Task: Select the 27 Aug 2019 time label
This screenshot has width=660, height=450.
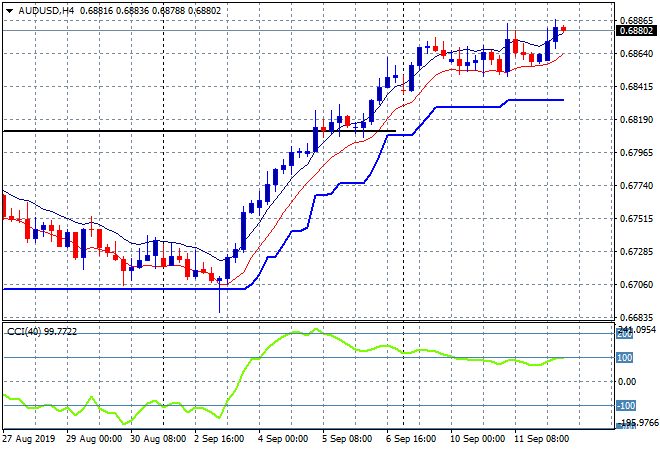Action: [29, 439]
